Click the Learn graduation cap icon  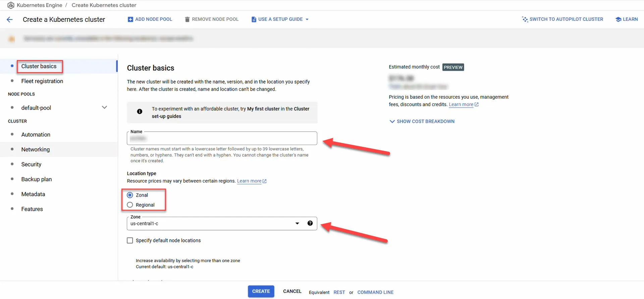tap(618, 19)
